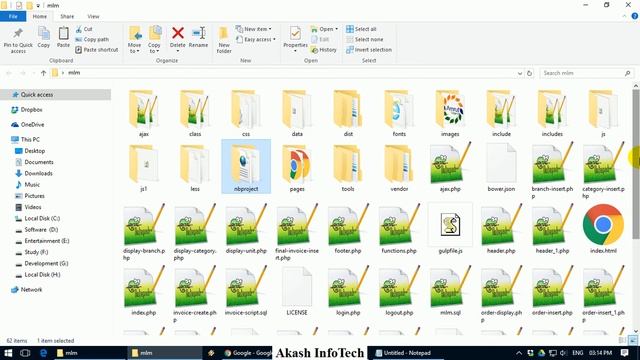The image size is (640, 360).
Task: Open Local Disk (C:) drive
Action: (x=38, y=219)
